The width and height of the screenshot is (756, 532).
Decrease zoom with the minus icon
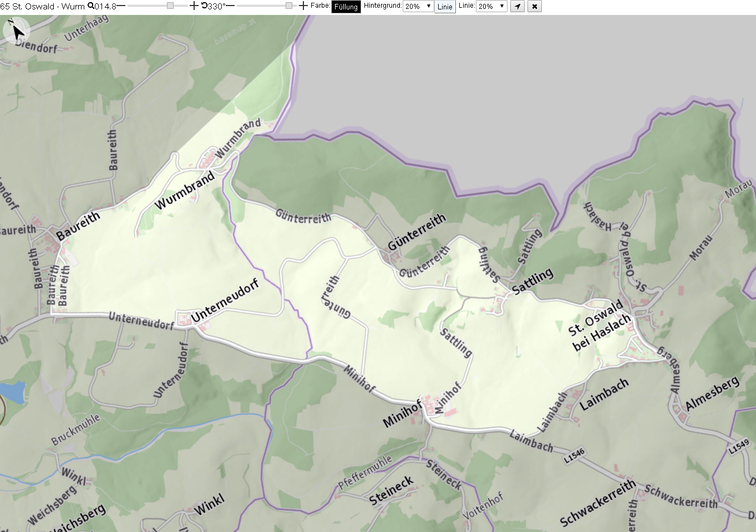tap(121, 6)
